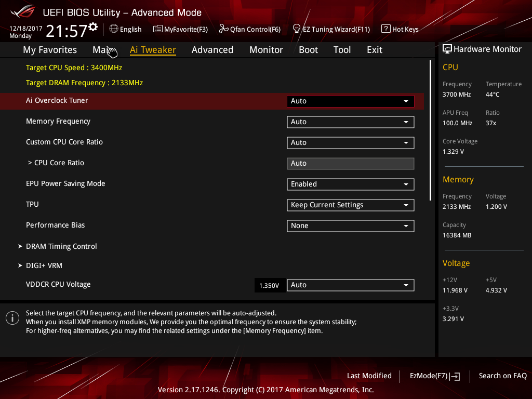Click Last Modified button
Screen dimensions: 532x399
[x=369, y=376]
